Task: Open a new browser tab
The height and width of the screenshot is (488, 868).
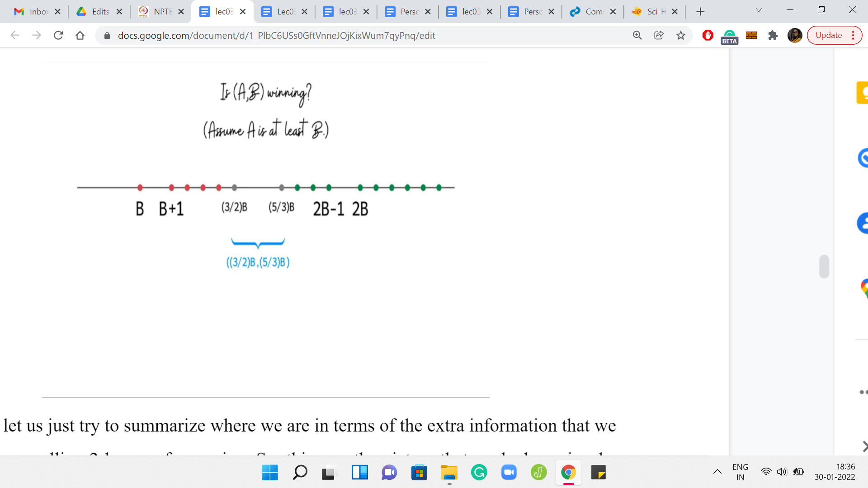Action: pos(700,12)
